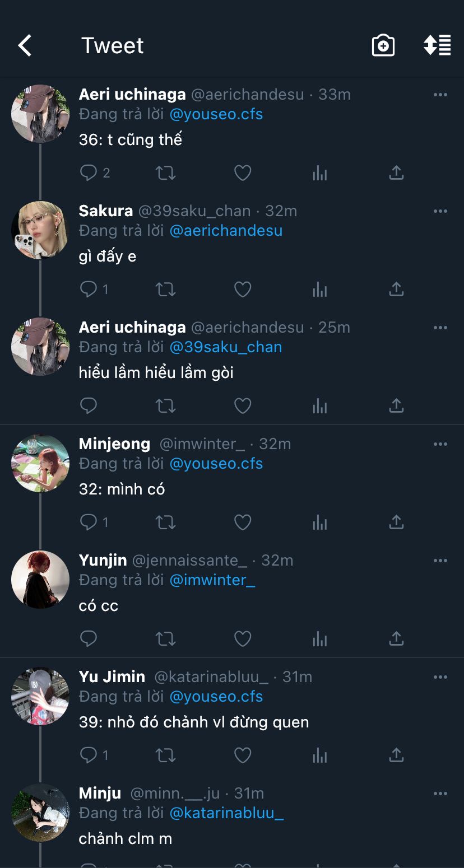Open the @39saku_chan mention link
The image size is (464, 868).
point(226,347)
